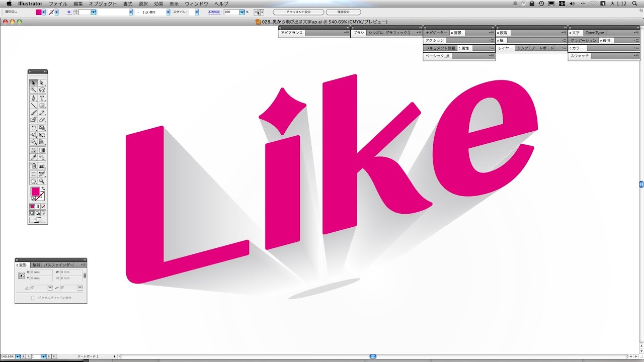Image resolution: width=644 pixels, height=362 pixels.
Task: Open the Illustrator application menu
Action: coord(30,4)
